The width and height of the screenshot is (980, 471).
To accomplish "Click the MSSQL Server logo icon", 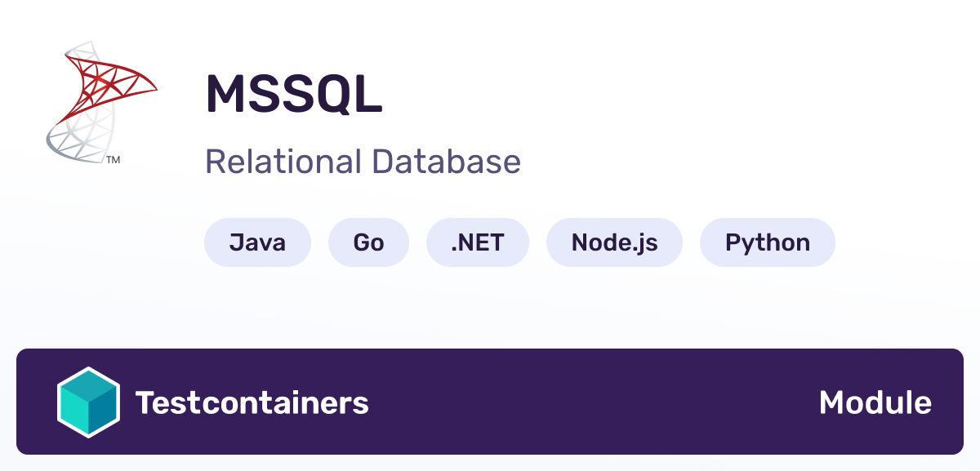I will click(x=100, y=104).
